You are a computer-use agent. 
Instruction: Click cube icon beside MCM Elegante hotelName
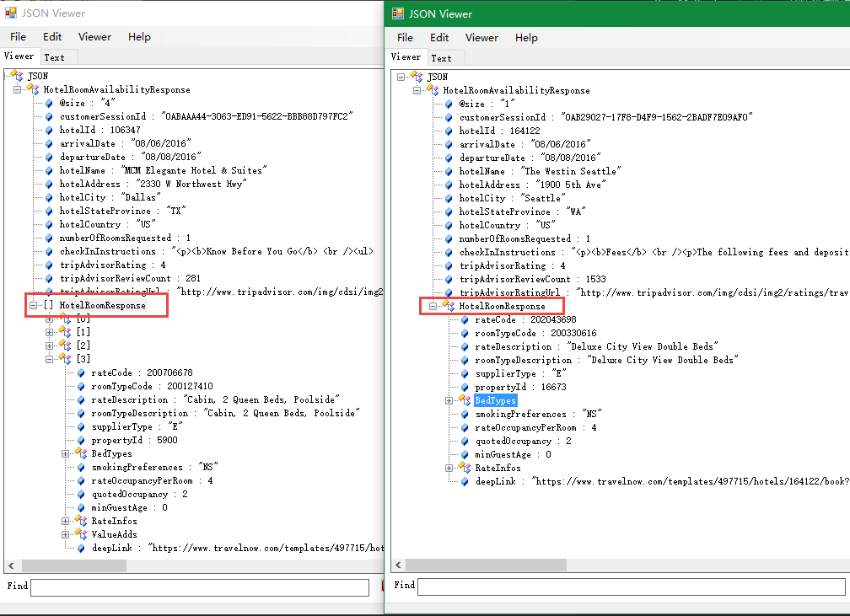[49, 171]
